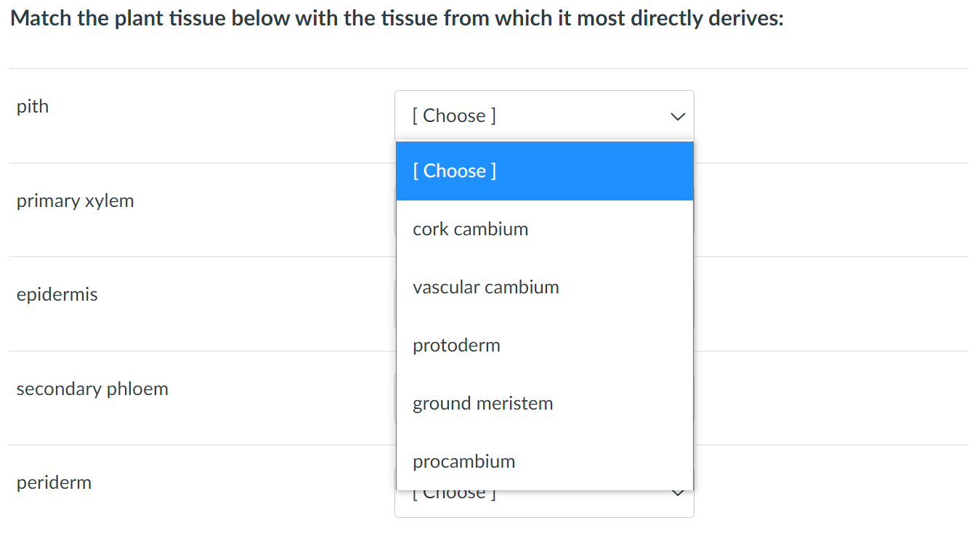
Task: Select "vascular cambium" from the open dropdown
Action: click(x=485, y=287)
